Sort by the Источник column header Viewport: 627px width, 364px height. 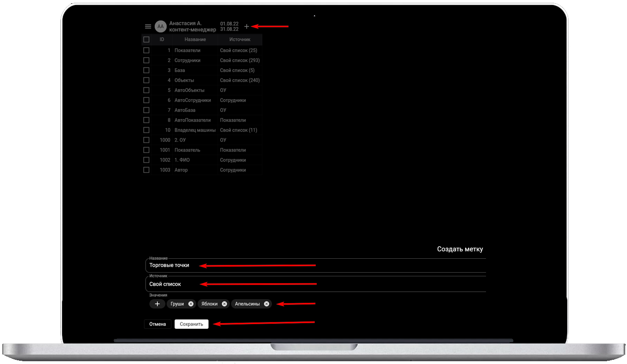click(x=240, y=39)
